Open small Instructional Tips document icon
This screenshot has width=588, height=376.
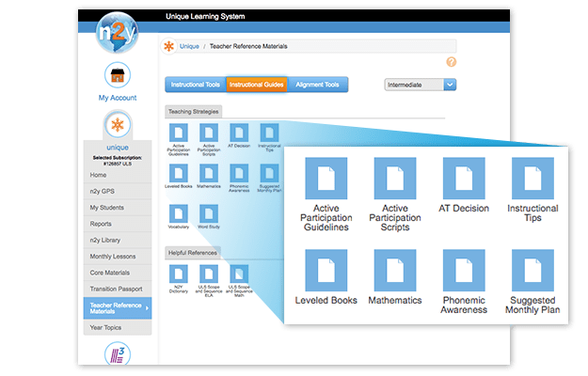click(269, 133)
